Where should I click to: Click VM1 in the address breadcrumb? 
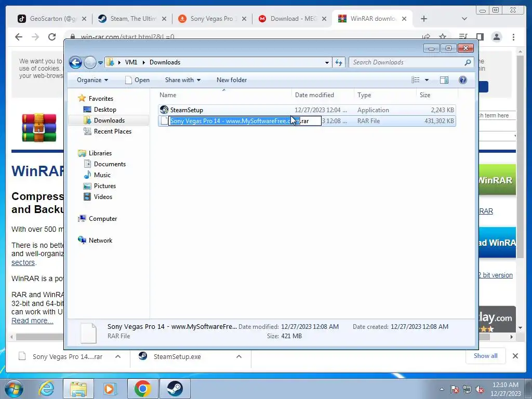pyautogui.click(x=131, y=62)
